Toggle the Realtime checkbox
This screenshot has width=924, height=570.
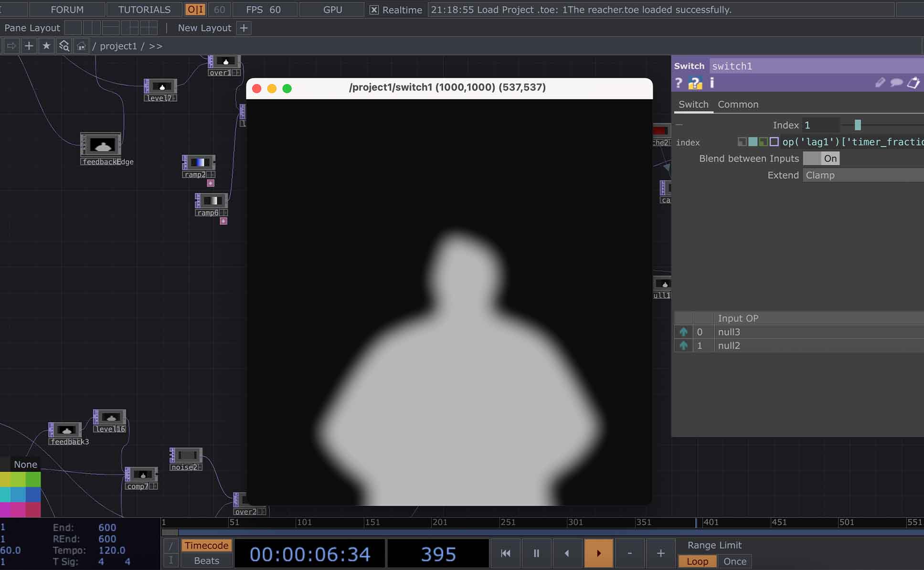[x=374, y=10]
